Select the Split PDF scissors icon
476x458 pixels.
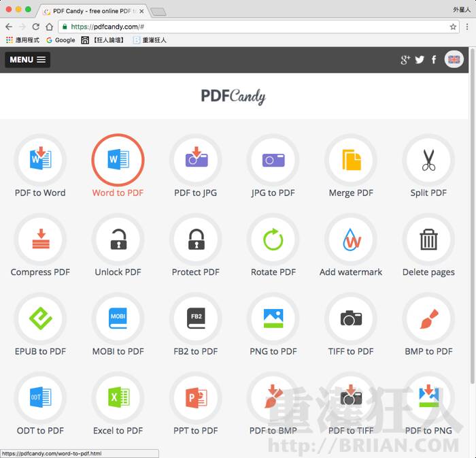(x=428, y=160)
